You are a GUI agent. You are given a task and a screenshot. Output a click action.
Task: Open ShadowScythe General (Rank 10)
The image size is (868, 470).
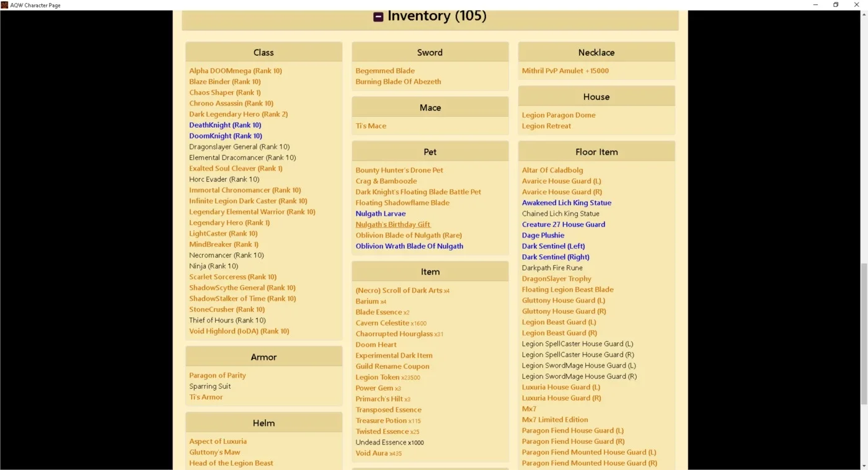242,288
